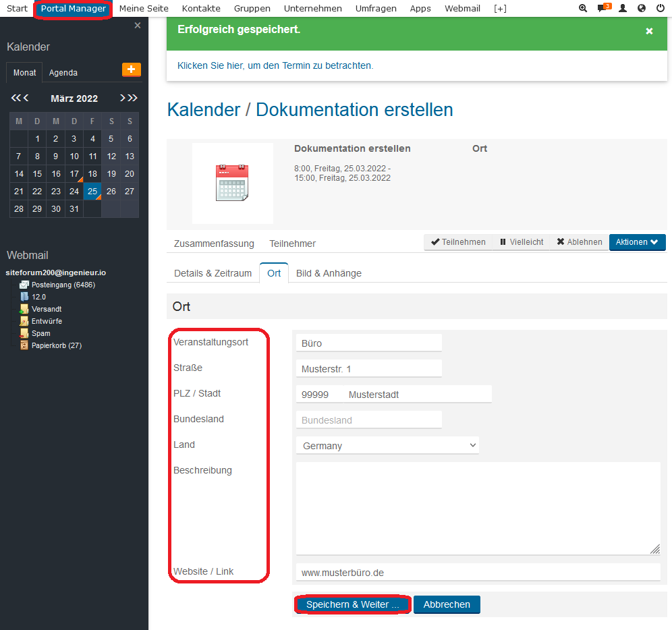Screen dimensions: 672x630
Task: Click the search magnifier icon in top bar
Action: click(583, 9)
